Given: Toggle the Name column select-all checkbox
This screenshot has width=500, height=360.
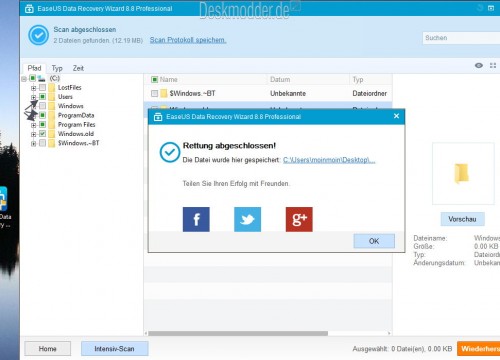Looking at the screenshot, I should pyautogui.click(x=154, y=79).
